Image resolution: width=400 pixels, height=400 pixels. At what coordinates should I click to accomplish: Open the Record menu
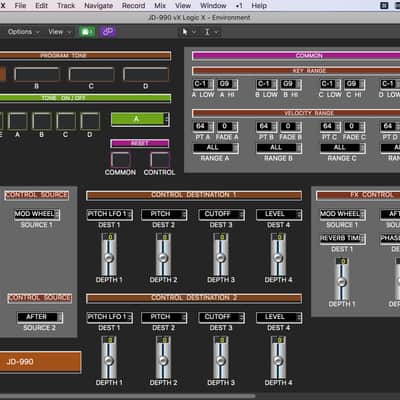pos(133,6)
